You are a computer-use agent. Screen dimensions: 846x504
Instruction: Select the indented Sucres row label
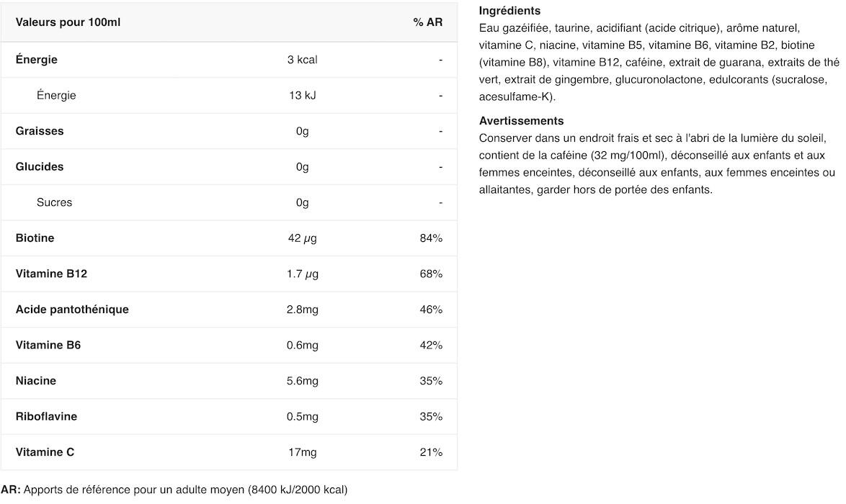click(54, 202)
